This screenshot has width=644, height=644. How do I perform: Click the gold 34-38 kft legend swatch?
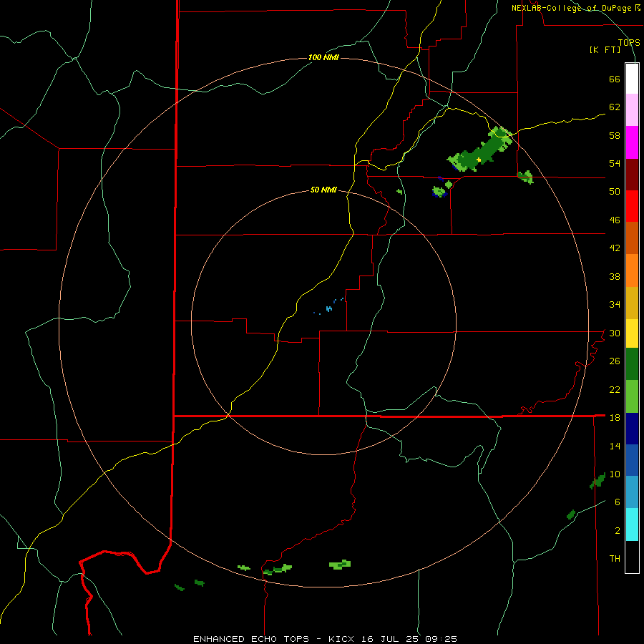(x=632, y=303)
